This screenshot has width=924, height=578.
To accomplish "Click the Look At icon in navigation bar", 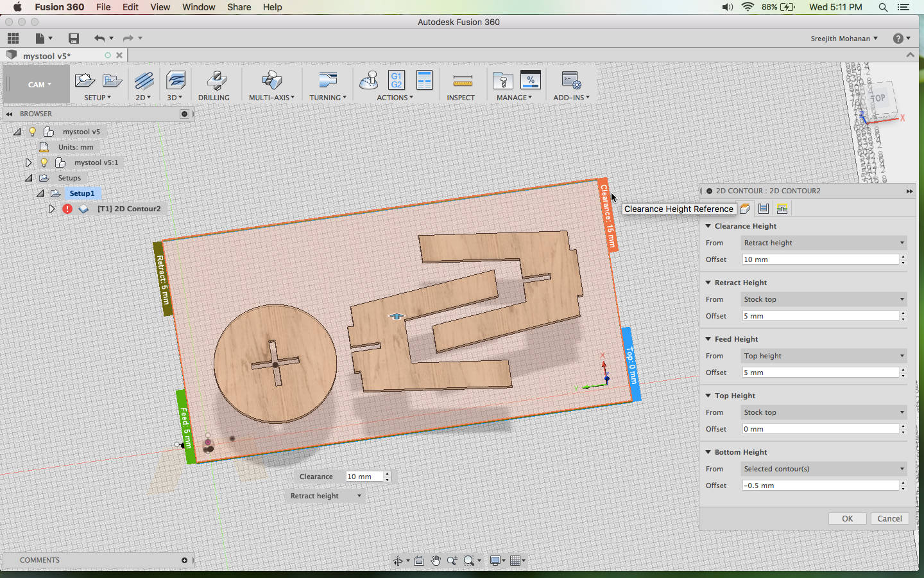I will pyautogui.click(x=419, y=561).
